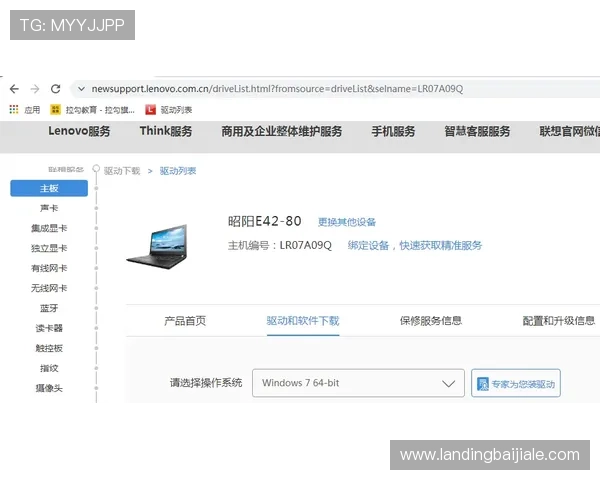600x480 pixels.
Task: Click the site info chevron in address bar
Action: (81, 89)
